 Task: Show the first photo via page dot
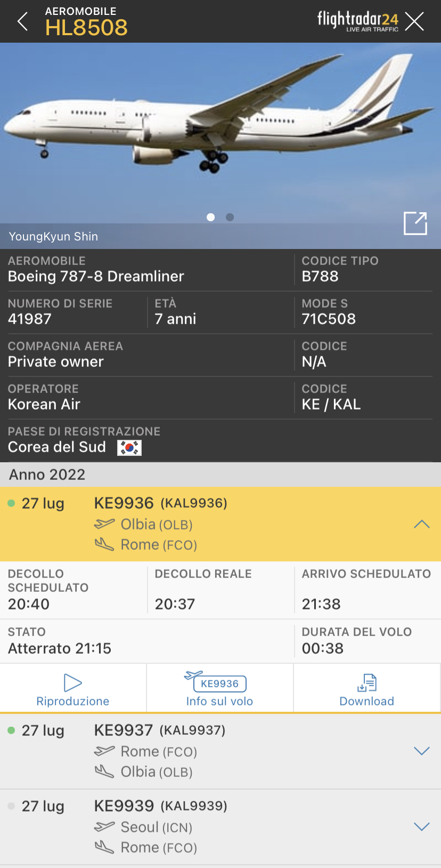pyautogui.click(x=211, y=217)
